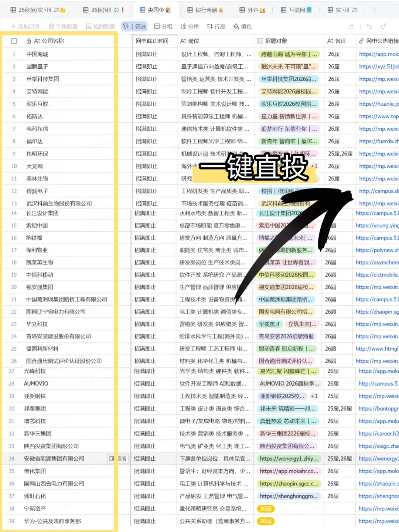
Task: Open the 填色 fill color tool
Action: [x=243, y=26]
